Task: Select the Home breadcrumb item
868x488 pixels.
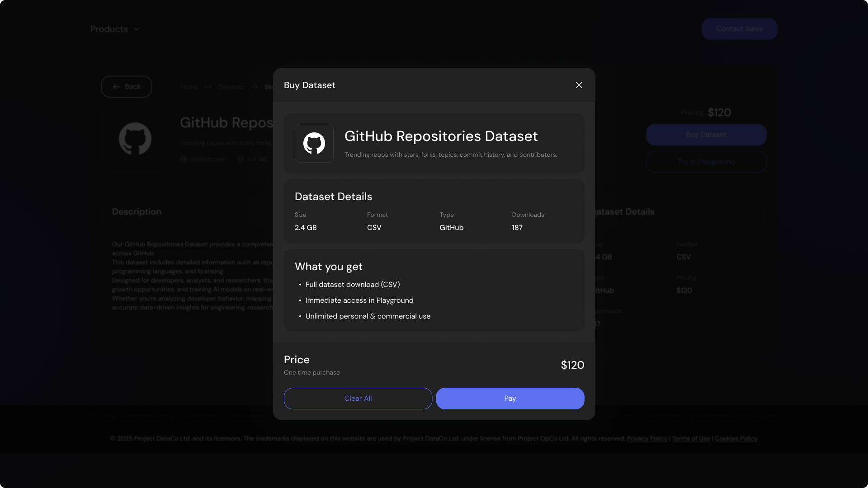Action: (189, 87)
